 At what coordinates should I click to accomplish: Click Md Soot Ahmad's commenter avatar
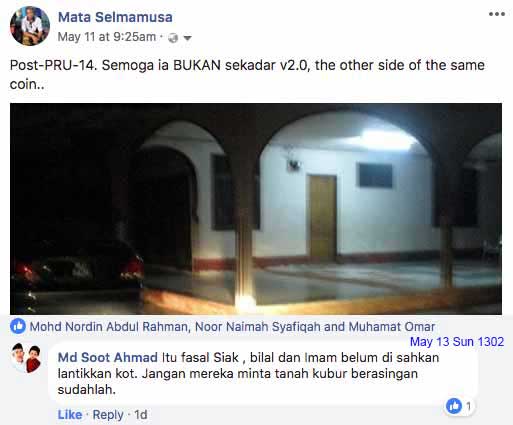tap(26, 357)
